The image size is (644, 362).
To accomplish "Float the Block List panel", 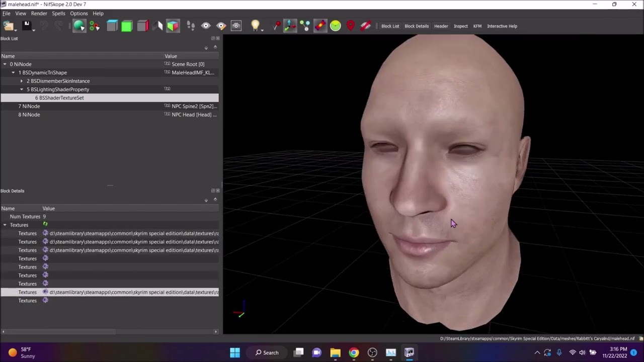I will [x=213, y=39].
